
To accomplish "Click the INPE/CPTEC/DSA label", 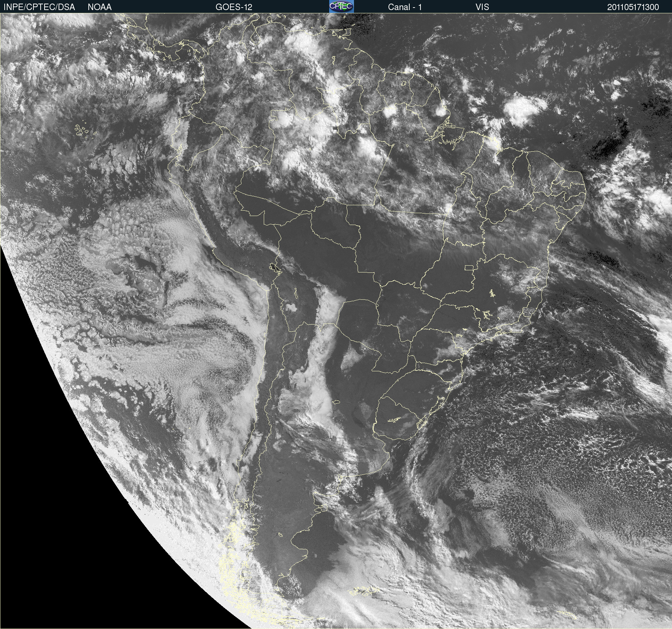I will (39, 7).
